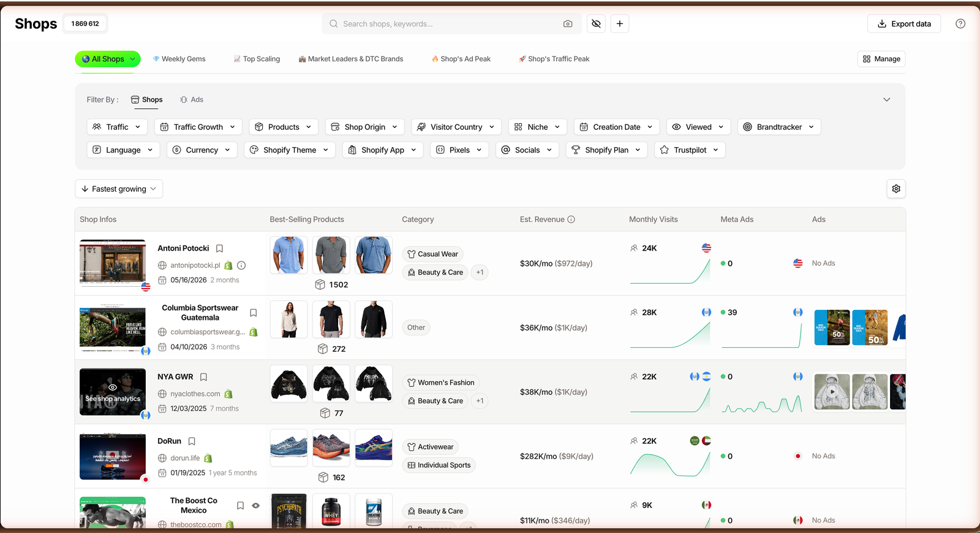The width and height of the screenshot is (980, 533).
Task: Click the camera image-search icon
Action: (568, 24)
